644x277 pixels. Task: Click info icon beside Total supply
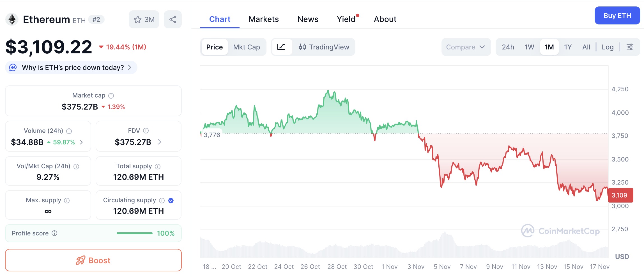[x=158, y=167]
